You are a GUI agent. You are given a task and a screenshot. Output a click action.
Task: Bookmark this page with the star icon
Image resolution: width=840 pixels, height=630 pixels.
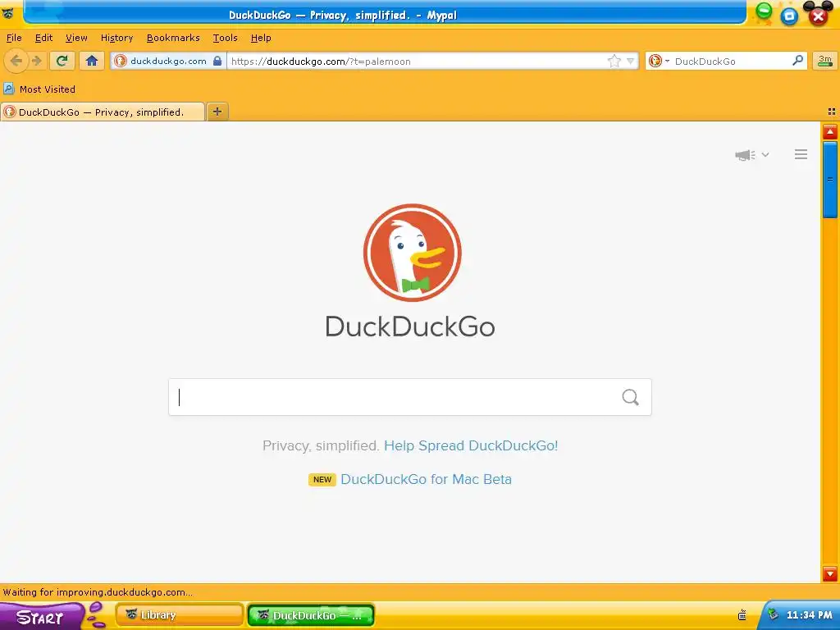(614, 61)
